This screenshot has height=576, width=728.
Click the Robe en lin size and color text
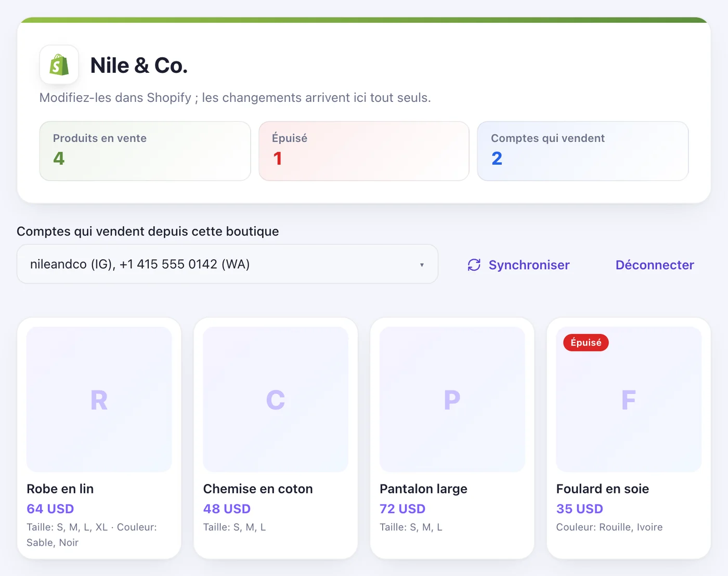click(x=92, y=535)
